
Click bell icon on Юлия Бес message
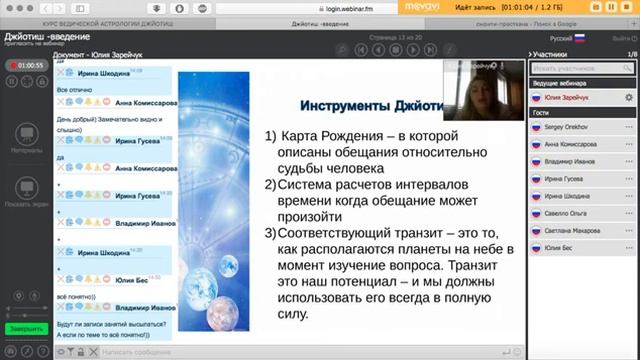[x=88, y=279]
